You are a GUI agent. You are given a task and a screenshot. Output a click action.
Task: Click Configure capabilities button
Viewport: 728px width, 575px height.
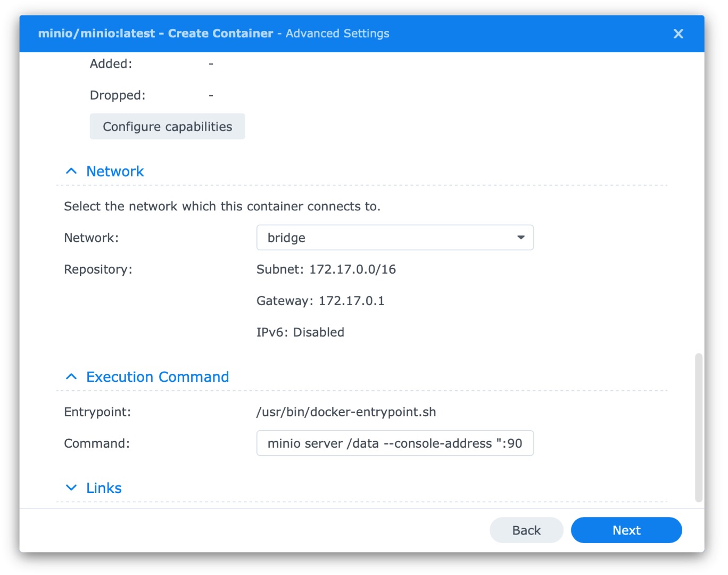tap(167, 126)
